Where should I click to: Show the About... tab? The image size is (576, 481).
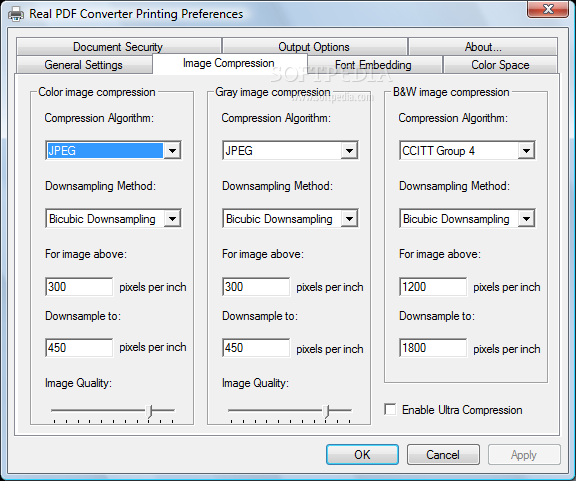click(483, 47)
